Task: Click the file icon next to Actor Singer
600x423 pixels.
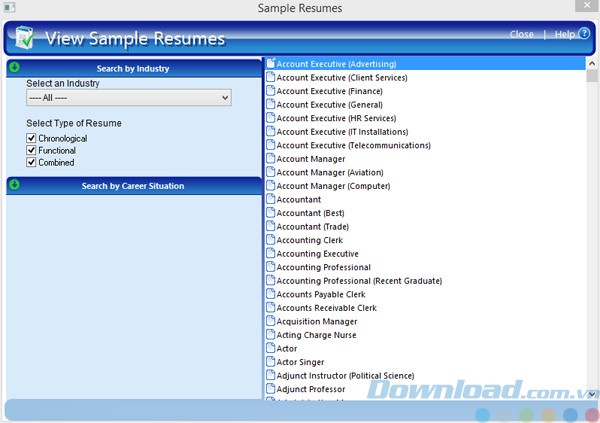Action: pos(270,362)
